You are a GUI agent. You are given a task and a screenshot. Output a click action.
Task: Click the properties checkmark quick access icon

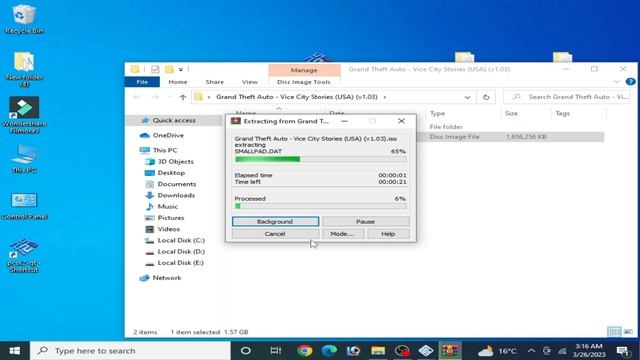(155, 69)
